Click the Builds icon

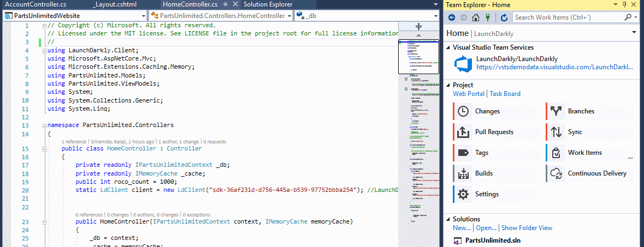(x=463, y=173)
